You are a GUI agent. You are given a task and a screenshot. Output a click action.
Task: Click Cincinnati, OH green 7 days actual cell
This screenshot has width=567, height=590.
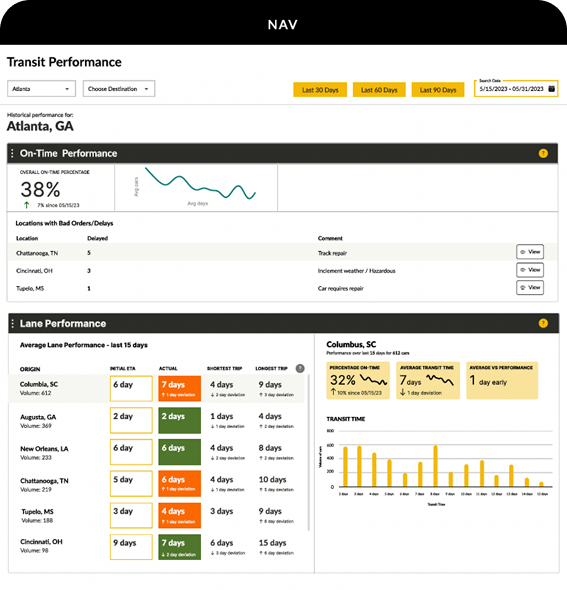[x=179, y=547]
